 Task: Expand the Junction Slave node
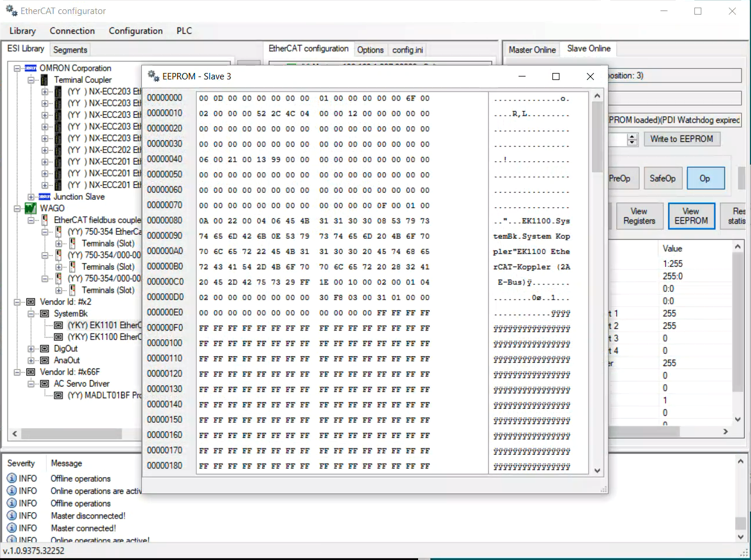click(31, 197)
